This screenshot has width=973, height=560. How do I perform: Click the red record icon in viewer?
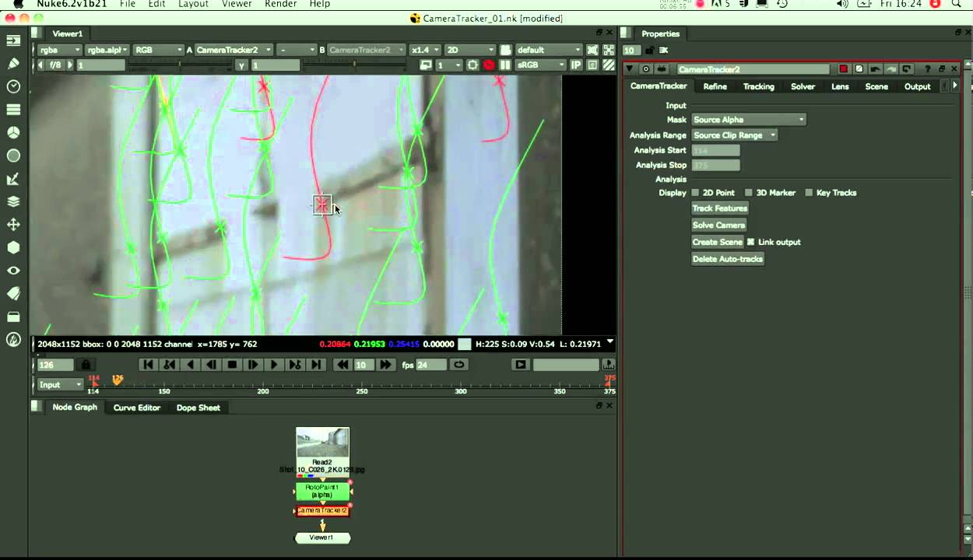[489, 65]
